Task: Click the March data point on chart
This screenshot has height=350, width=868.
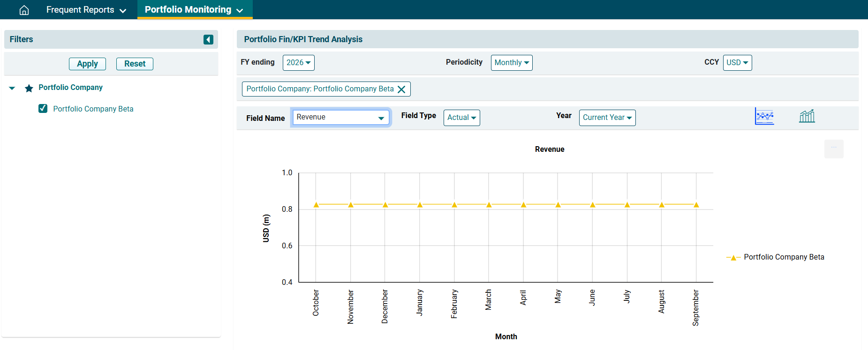Action: point(489,205)
